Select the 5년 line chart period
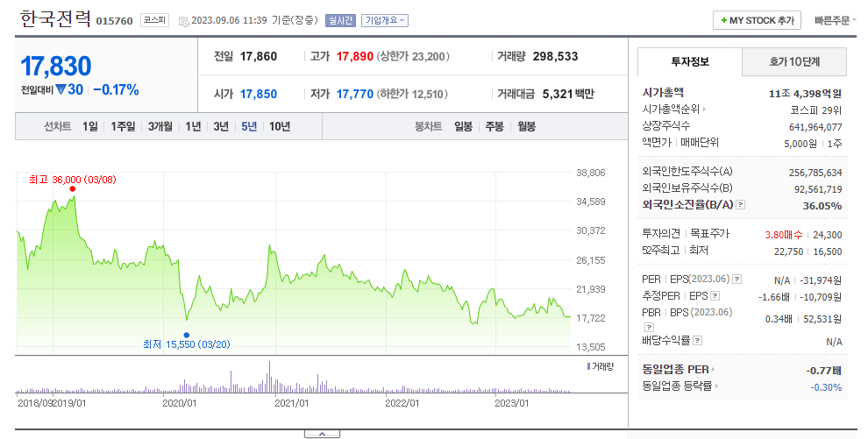Image resolution: width=868 pixels, height=439 pixels. tap(249, 126)
